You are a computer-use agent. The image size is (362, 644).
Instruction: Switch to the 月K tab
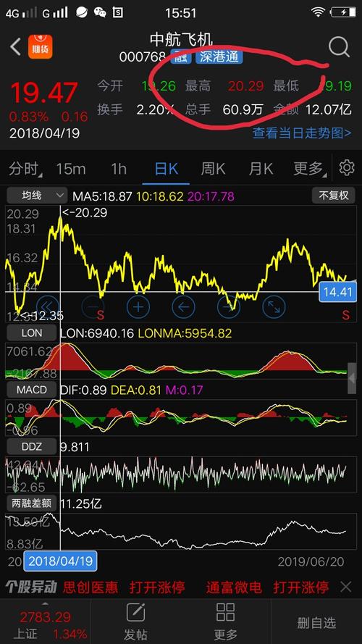tap(261, 168)
